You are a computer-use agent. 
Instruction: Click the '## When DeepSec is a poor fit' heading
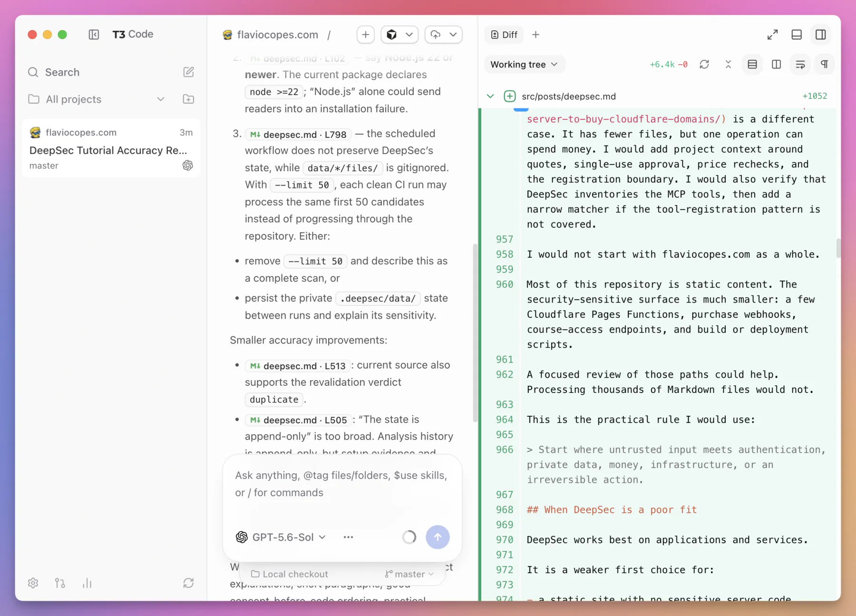click(x=612, y=509)
